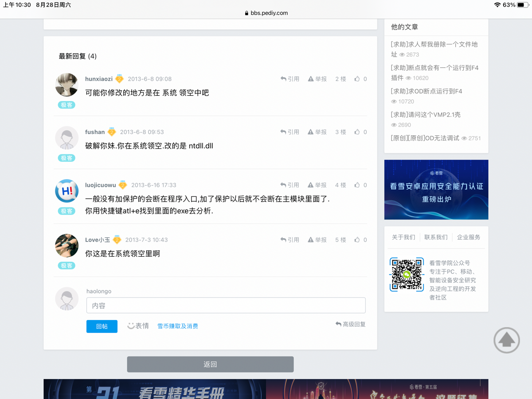
Task: Click the scroll-to-top arrow icon
Action: (506, 340)
